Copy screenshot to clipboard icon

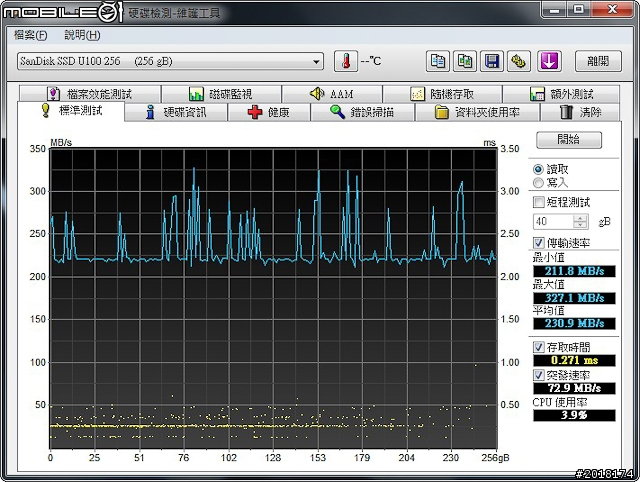[x=465, y=61]
